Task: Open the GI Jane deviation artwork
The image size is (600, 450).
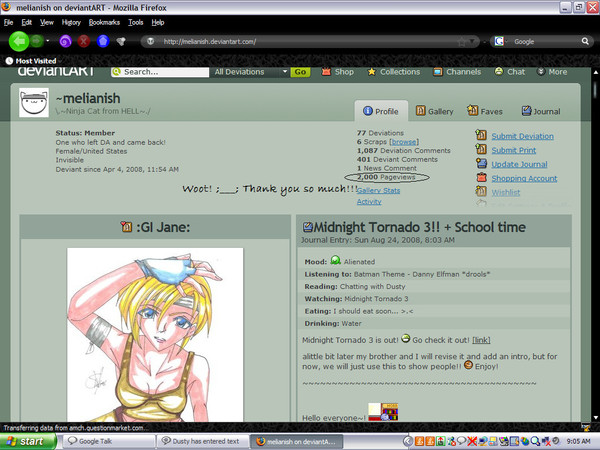Action: (155, 335)
